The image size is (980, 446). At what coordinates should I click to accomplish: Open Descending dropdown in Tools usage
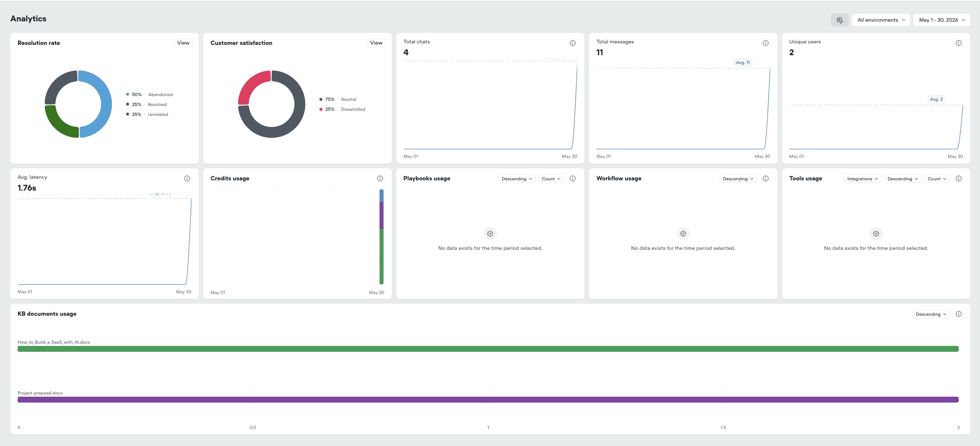coord(903,178)
